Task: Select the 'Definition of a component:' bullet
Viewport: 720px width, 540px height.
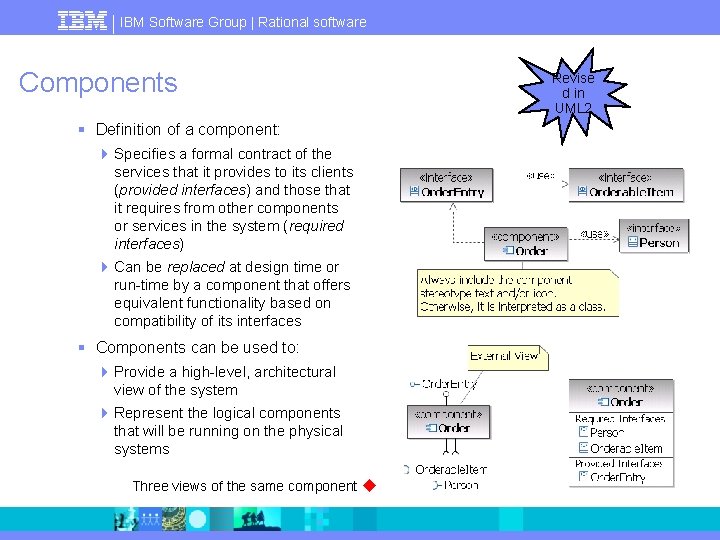Action: pyautogui.click(x=187, y=129)
